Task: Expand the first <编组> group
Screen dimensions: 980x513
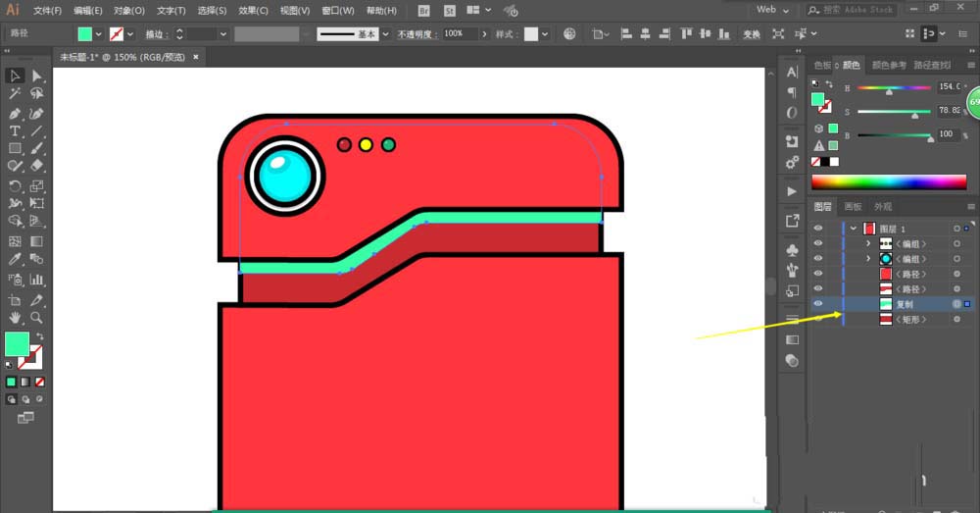Action: (868, 243)
